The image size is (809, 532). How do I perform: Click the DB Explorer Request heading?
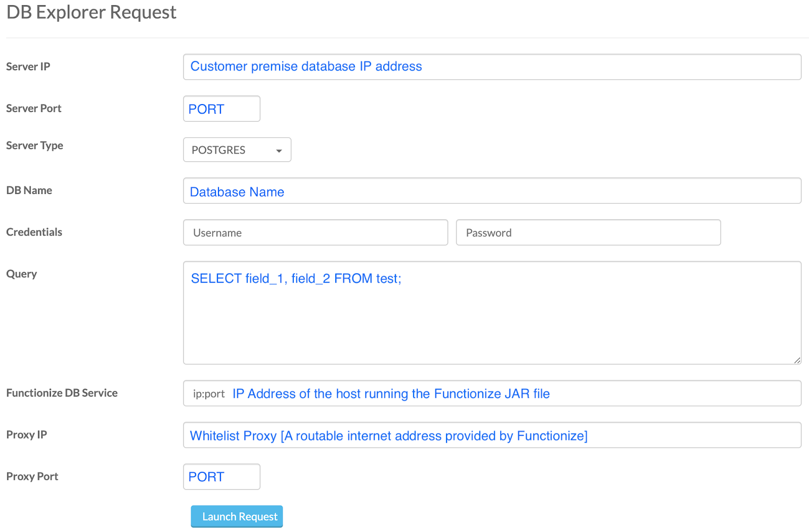[91, 12]
